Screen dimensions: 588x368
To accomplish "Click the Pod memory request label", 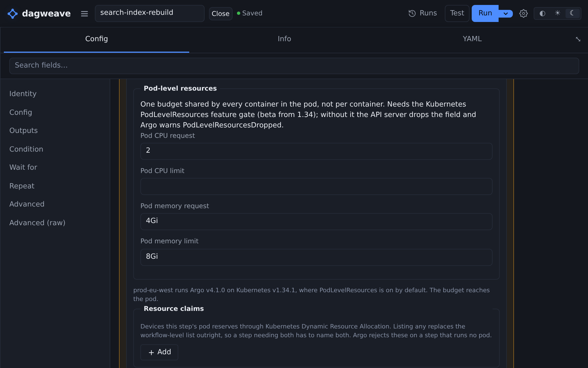I will (x=175, y=206).
